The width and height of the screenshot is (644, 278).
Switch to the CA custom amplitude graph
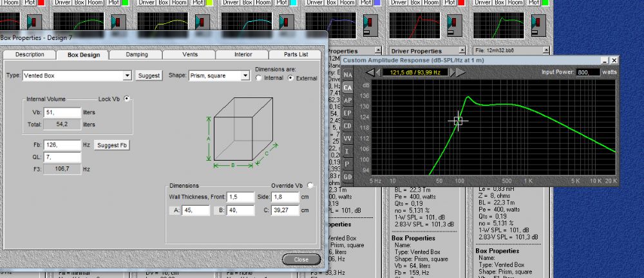(348, 87)
